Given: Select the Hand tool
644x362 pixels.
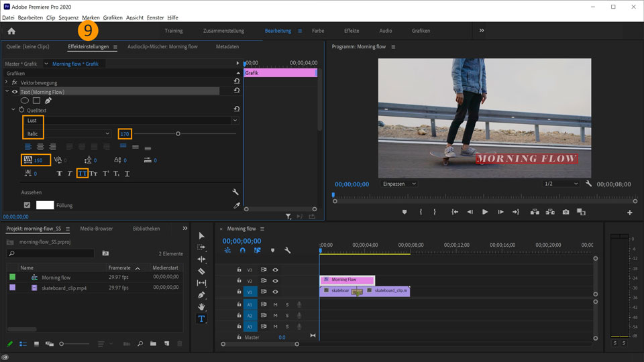Looking at the screenshot, I should tap(201, 307).
